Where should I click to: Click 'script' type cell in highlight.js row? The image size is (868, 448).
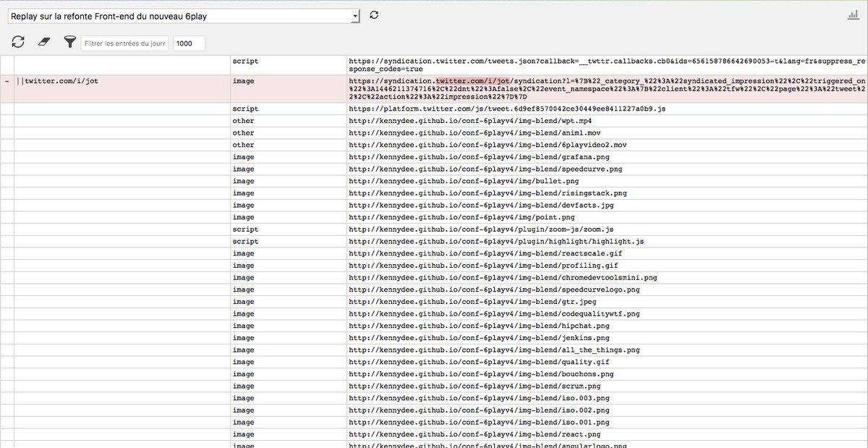pos(288,241)
